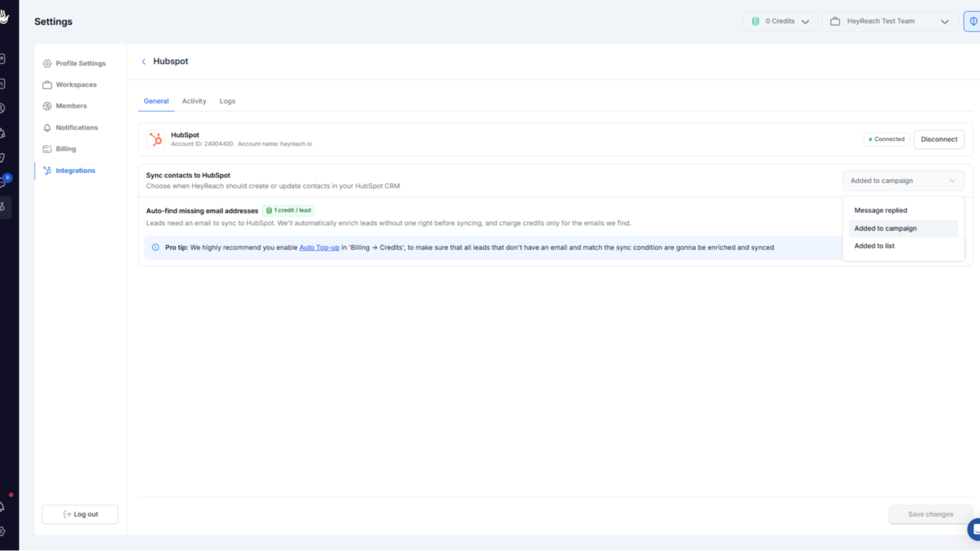Collapse the sync trigger combo box
The height and width of the screenshot is (551, 980).
[x=903, y=181]
